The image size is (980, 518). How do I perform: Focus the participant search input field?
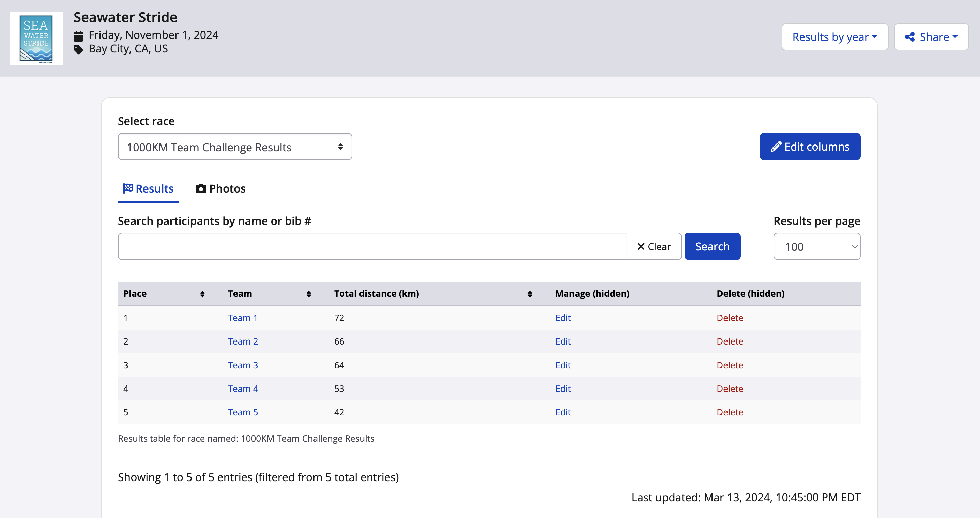point(373,247)
